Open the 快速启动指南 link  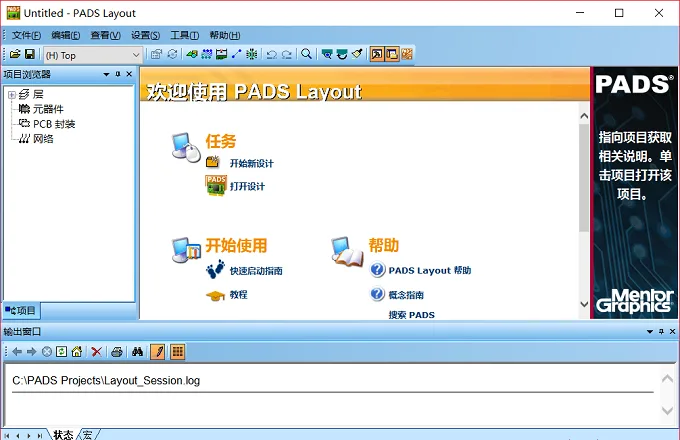[256, 271]
